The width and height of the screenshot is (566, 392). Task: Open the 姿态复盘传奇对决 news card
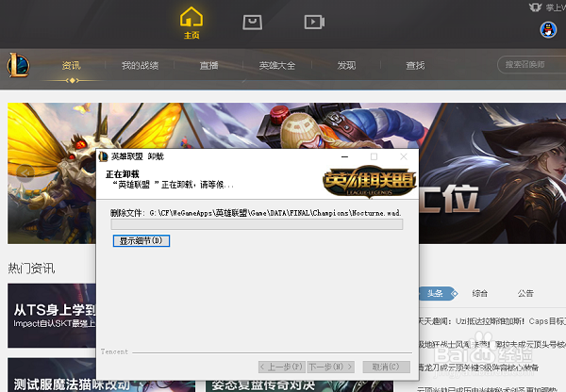pos(300,385)
